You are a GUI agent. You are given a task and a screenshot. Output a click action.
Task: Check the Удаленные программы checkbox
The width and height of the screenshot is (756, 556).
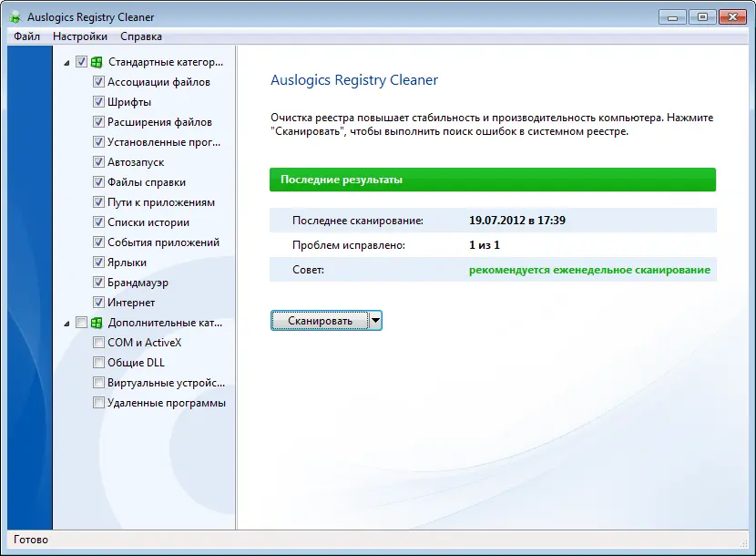tap(98, 403)
